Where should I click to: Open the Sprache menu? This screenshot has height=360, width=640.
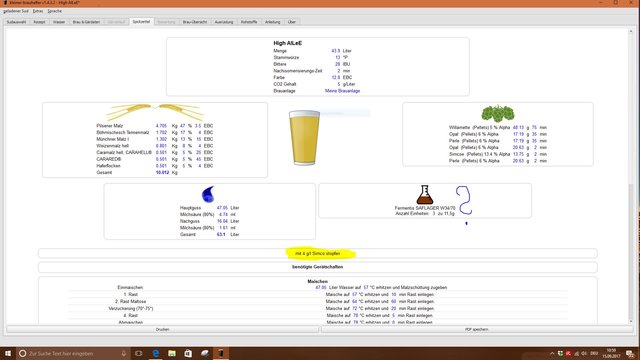click(x=55, y=11)
